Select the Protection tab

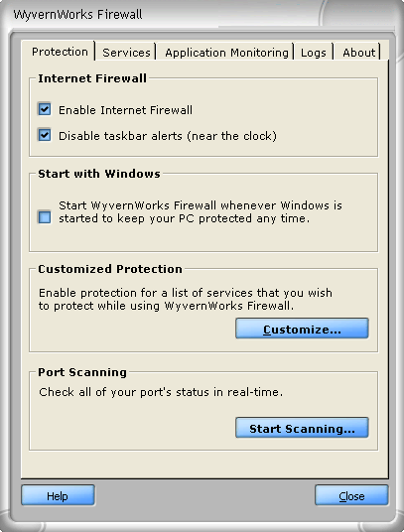59,51
